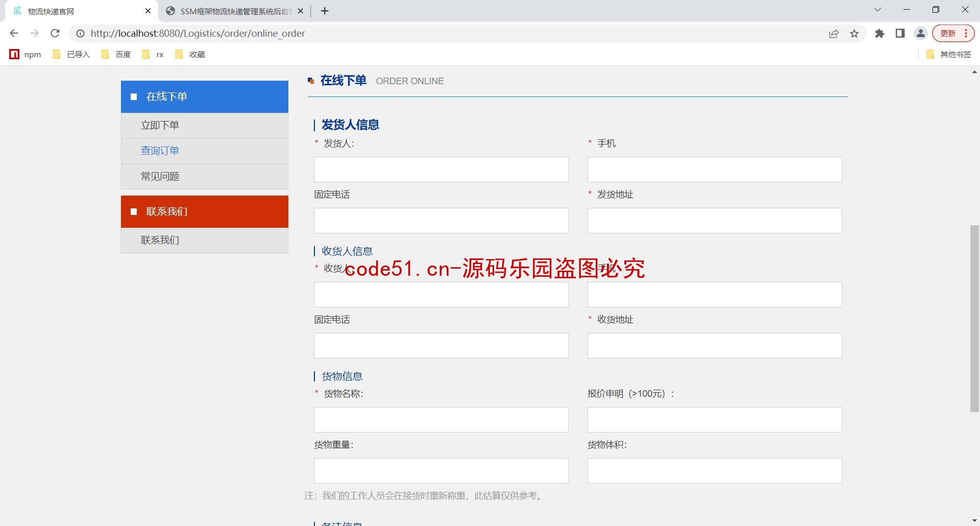Focus the receiver 手机 input field
Viewport: 980px width, 526px height.
tap(715, 295)
